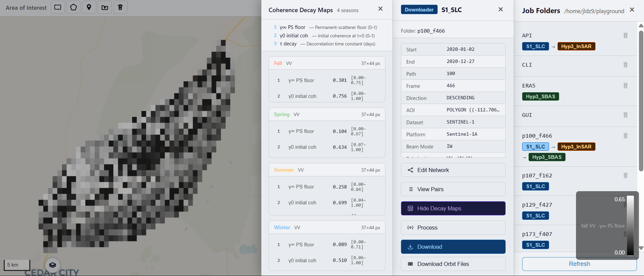Click trash icon beside the CLI folder
This screenshot has height=276, width=644.
[x=625, y=65]
